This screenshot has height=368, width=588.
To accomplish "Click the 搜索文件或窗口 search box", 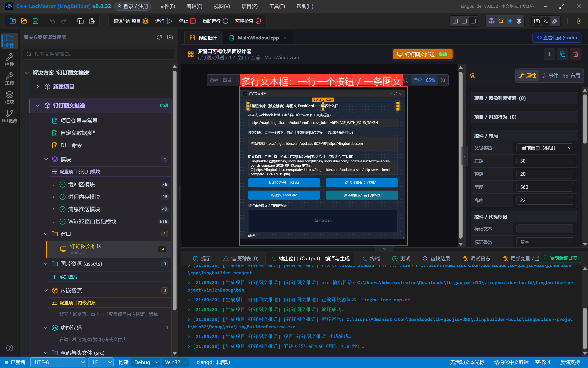I will 99,54.
